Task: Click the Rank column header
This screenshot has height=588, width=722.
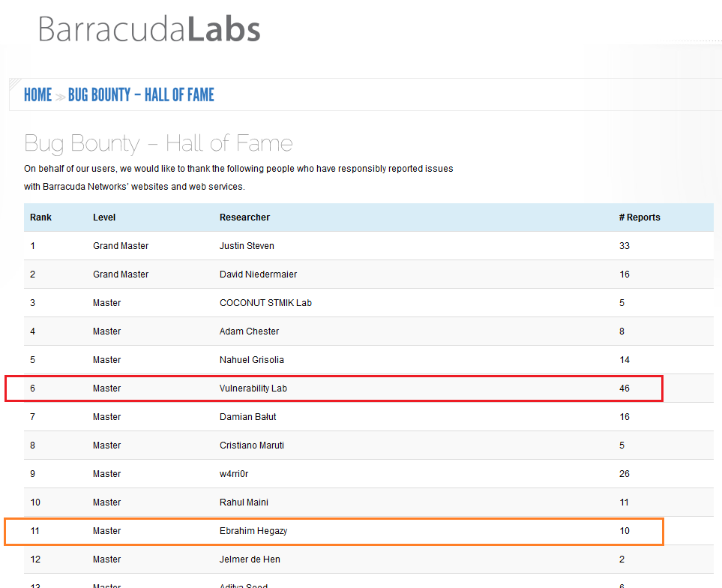Action: [x=40, y=217]
